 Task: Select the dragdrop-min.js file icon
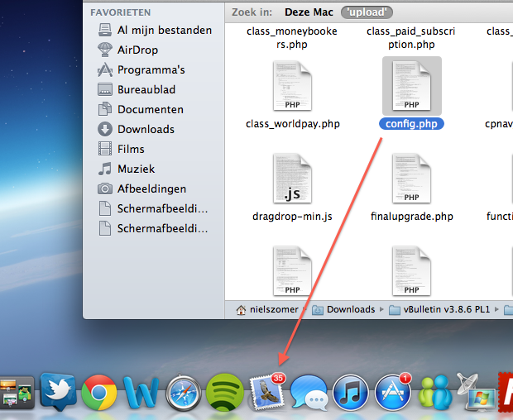[x=292, y=179]
